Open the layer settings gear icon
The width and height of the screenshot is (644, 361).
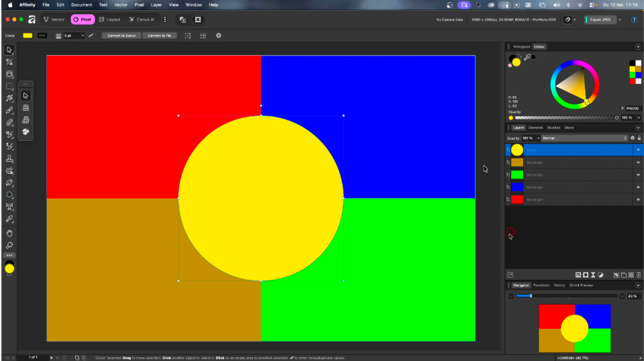tap(631, 138)
